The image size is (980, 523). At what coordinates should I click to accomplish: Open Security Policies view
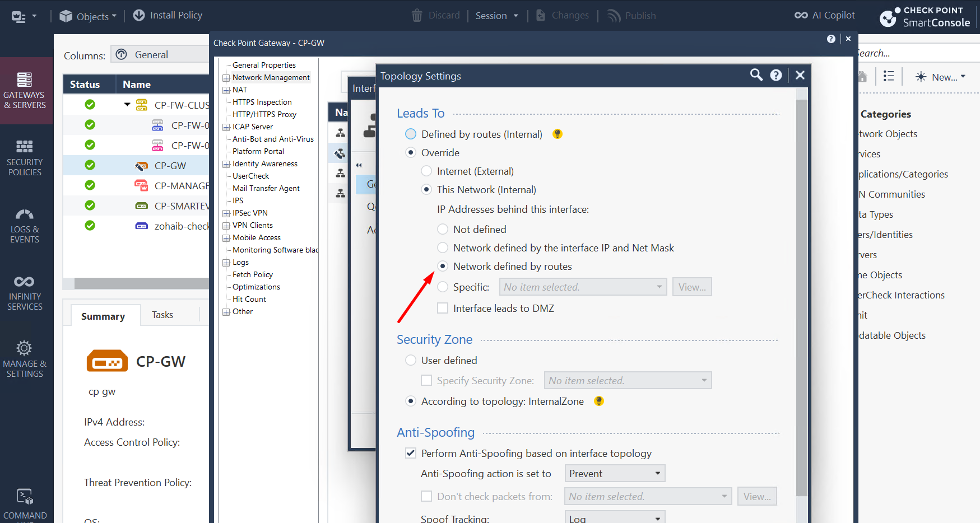coord(25,157)
